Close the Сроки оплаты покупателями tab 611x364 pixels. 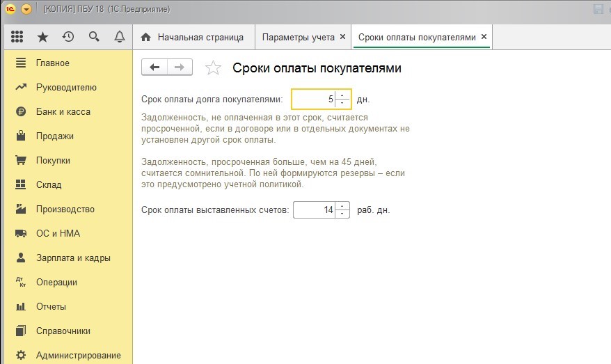(484, 37)
